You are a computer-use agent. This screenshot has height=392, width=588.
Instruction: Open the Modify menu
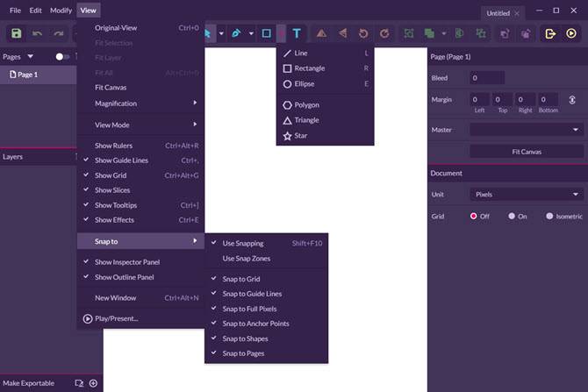[61, 11]
